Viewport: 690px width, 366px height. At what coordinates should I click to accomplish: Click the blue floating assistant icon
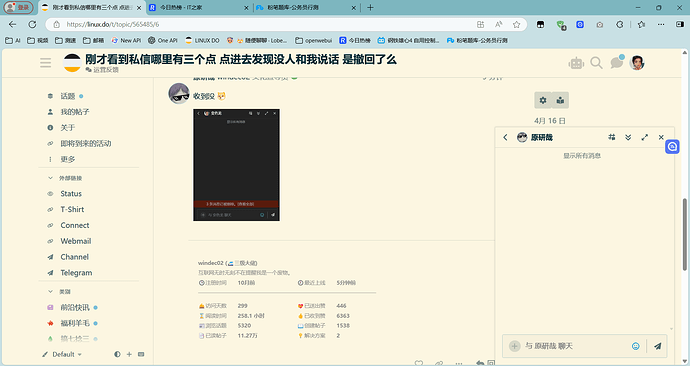pos(672,146)
